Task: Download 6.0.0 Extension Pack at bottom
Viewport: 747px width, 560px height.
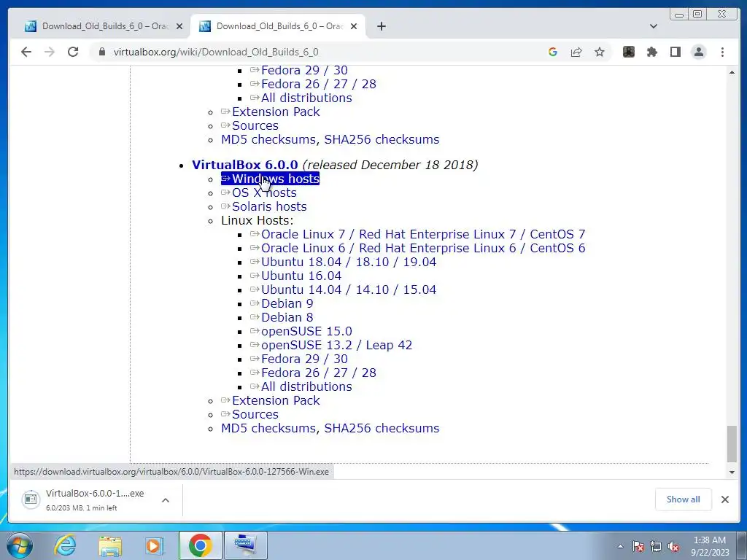Action: click(271, 400)
